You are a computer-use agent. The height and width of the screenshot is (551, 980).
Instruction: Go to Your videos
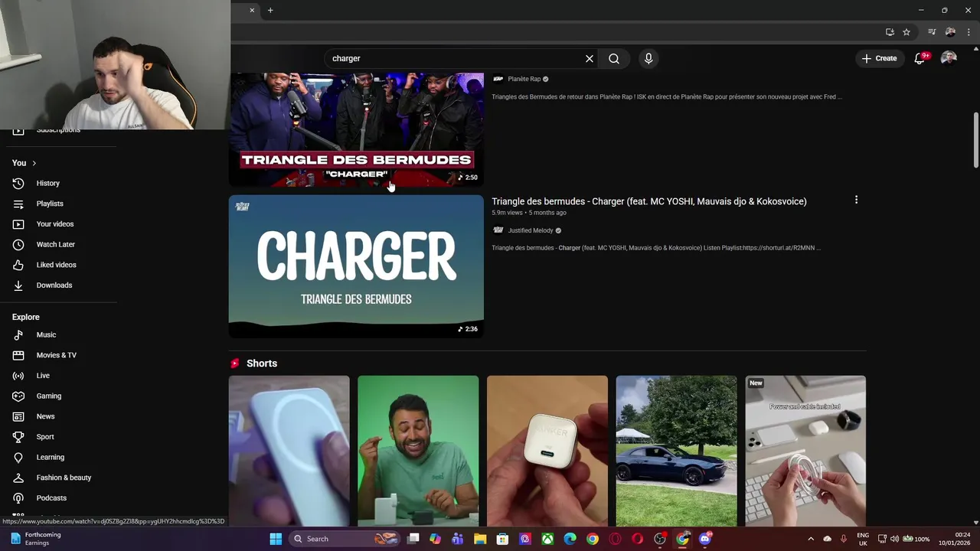(55, 223)
